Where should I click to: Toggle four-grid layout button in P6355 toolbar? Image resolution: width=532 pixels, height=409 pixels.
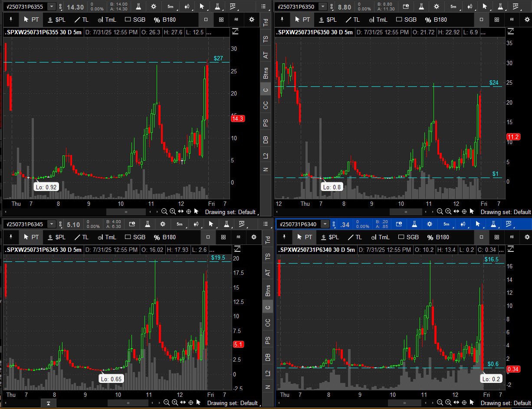[x=221, y=20]
